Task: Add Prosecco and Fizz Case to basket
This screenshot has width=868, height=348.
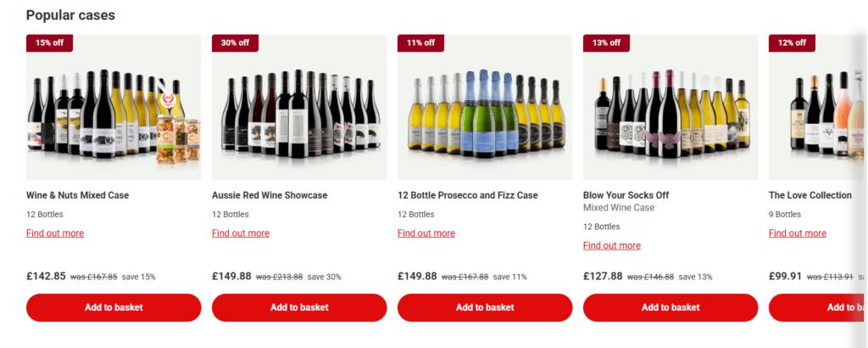Action: (485, 307)
